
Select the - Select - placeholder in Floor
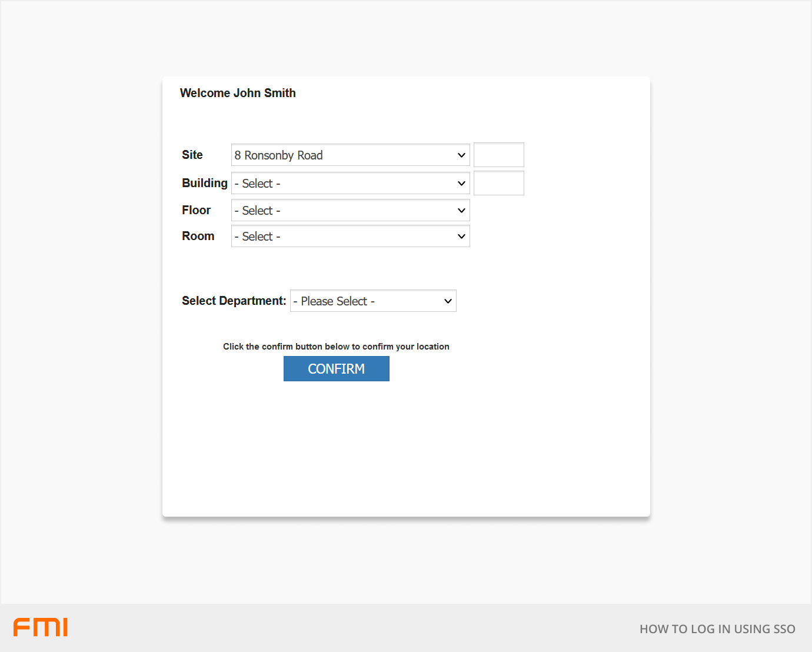(257, 210)
